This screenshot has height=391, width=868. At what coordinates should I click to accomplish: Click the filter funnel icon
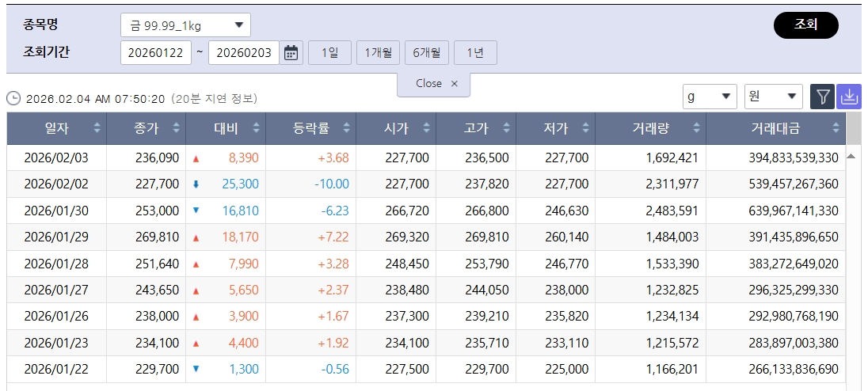823,97
